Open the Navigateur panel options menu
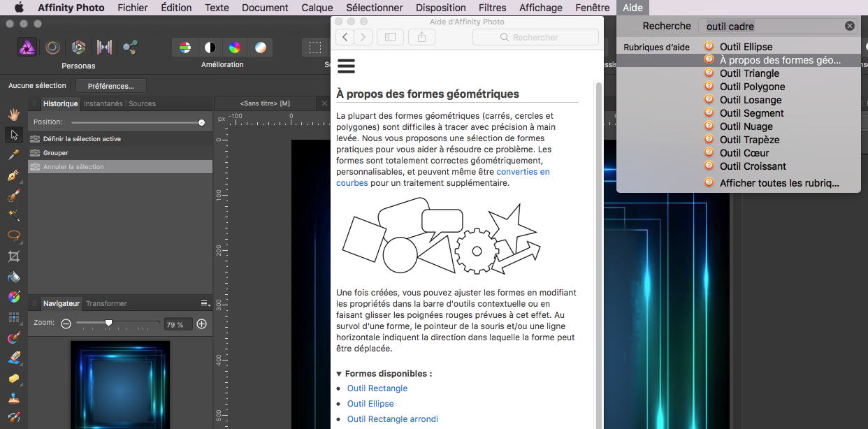 (205, 303)
